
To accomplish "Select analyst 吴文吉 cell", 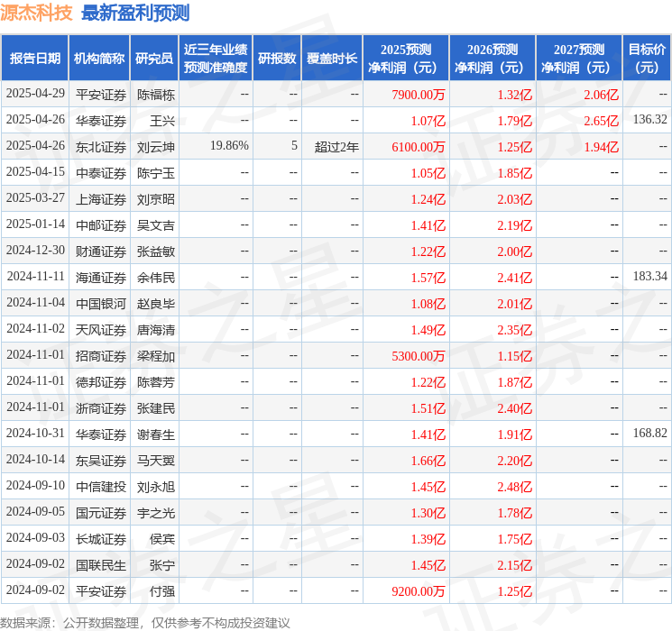I will point(154,224).
